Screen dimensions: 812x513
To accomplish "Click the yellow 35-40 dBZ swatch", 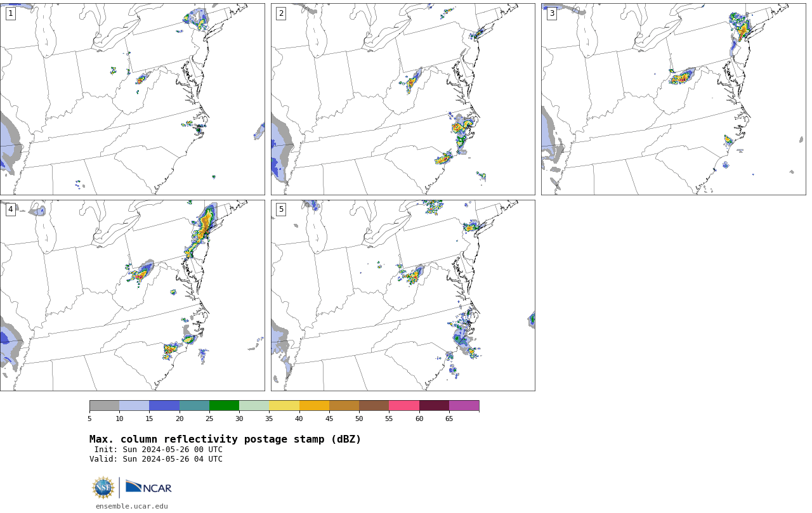I will click(x=284, y=406).
